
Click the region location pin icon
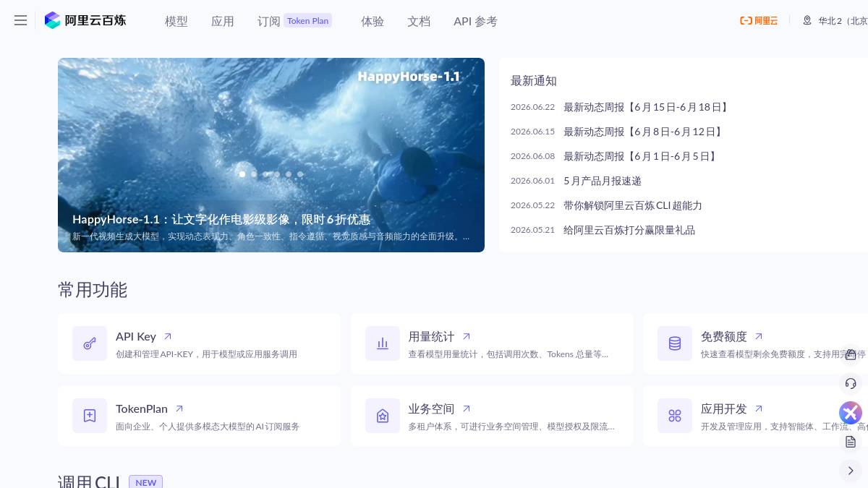tap(807, 21)
